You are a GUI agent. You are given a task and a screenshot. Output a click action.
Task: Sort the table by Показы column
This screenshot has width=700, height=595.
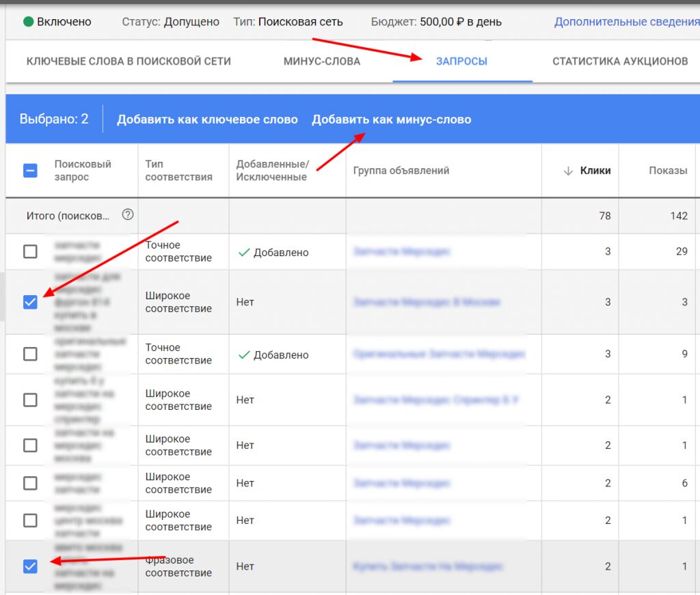667,171
